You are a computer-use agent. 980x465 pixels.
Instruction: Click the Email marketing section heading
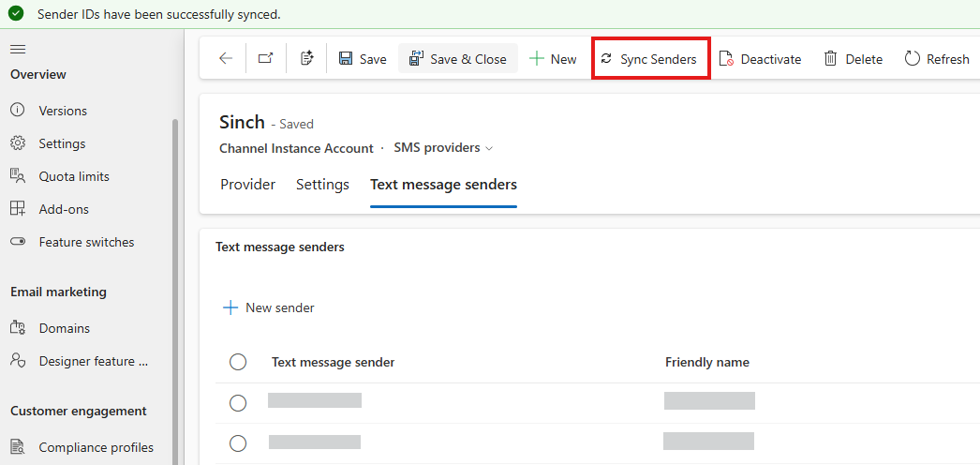[59, 292]
